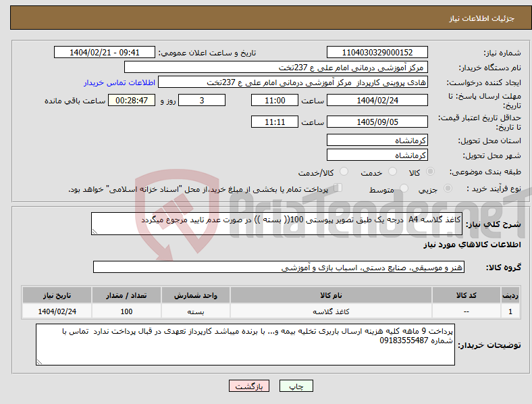Click the request creator field هادی پروینی
This screenshot has height=404, width=532.
[x=293, y=82]
